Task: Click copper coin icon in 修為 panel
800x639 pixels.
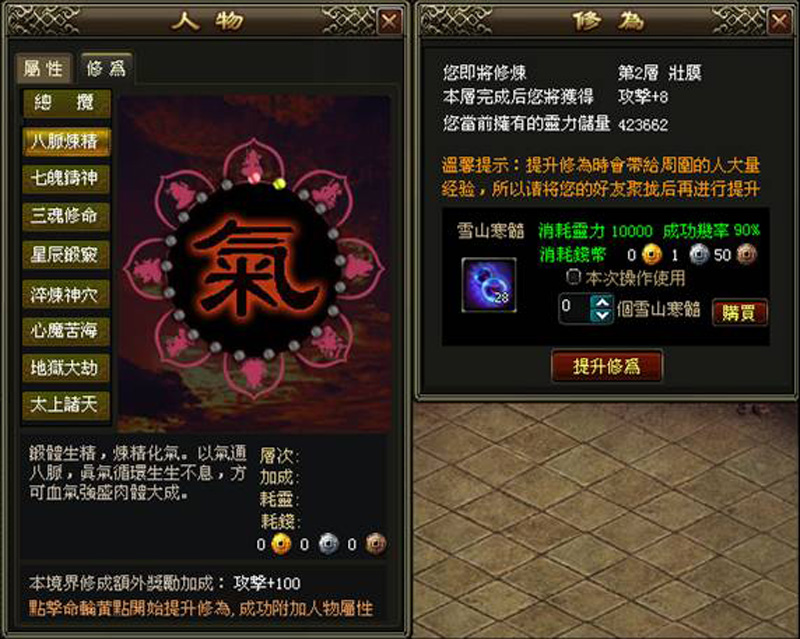Action: click(x=746, y=254)
